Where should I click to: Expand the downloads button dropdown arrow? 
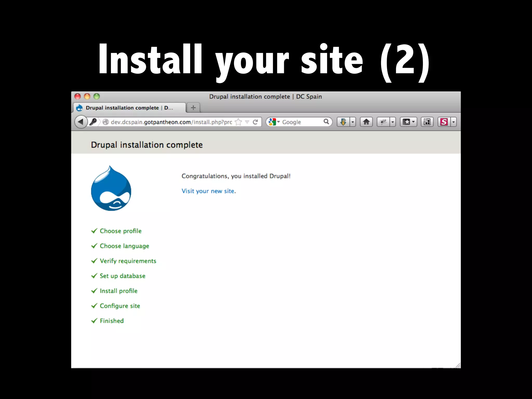click(x=353, y=122)
